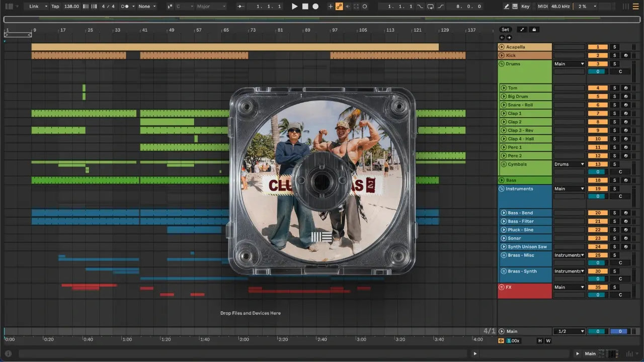Jump to the next locator arrow

(x=509, y=38)
